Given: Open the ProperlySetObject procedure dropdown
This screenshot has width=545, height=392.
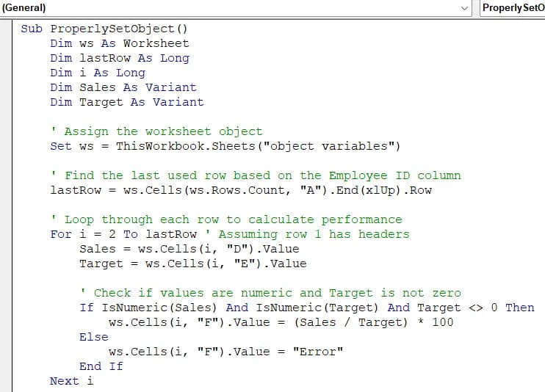Looking at the screenshot, I should pos(513,8).
